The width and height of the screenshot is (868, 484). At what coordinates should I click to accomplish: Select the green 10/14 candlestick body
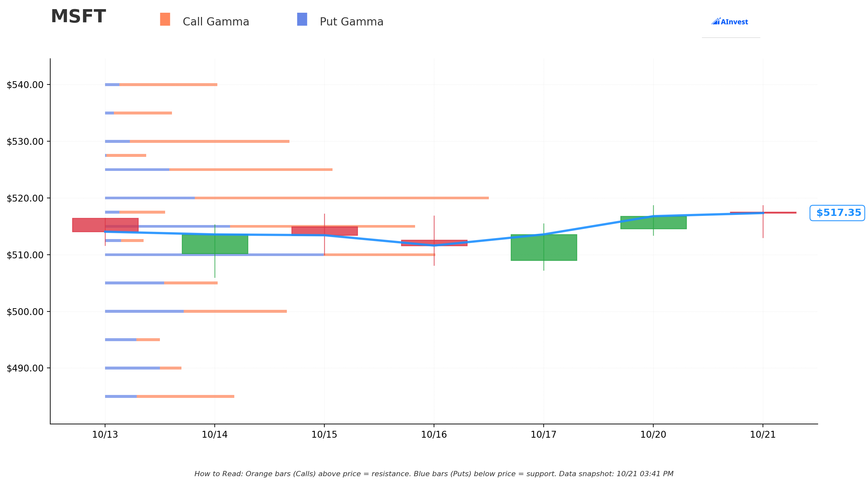[x=215, y=244]
